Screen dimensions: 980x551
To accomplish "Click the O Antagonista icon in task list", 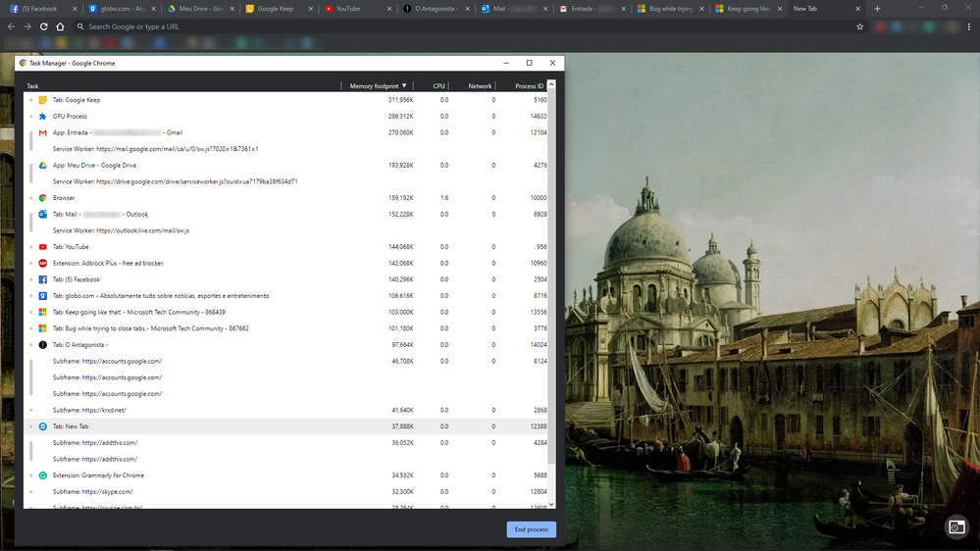I will [42, 345].
